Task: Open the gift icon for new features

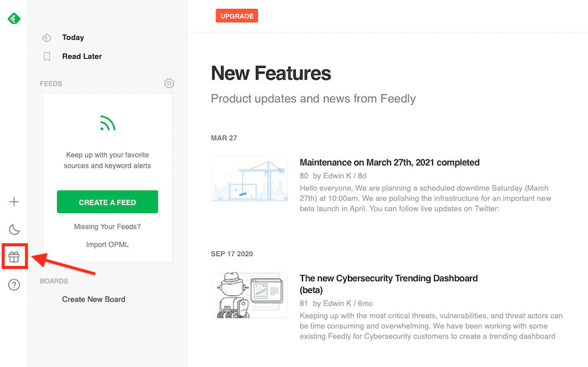Action: pos(14,256)
